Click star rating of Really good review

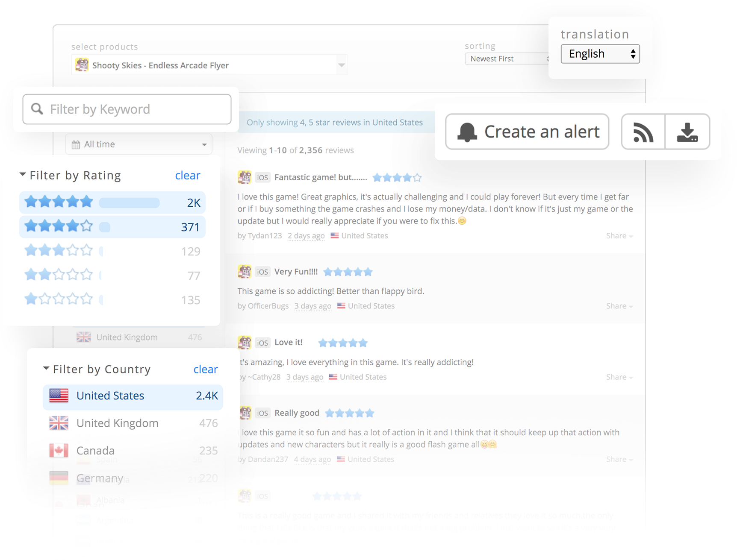click(350, 413)
